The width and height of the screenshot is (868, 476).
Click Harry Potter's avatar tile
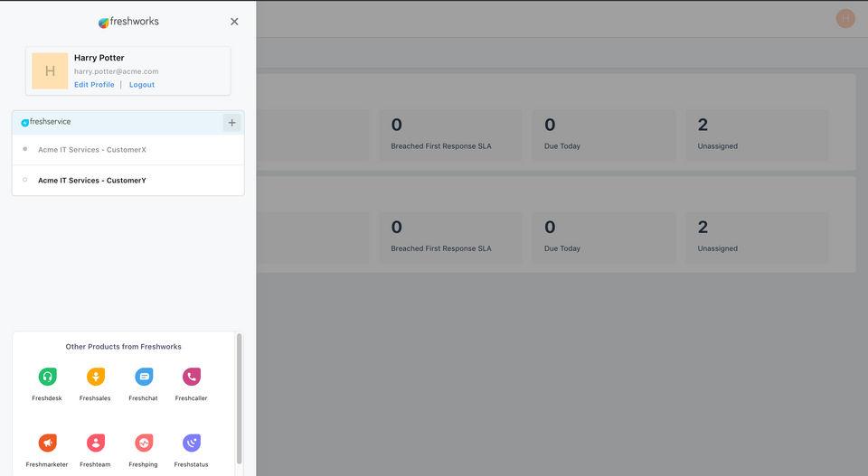click(50, 70)
